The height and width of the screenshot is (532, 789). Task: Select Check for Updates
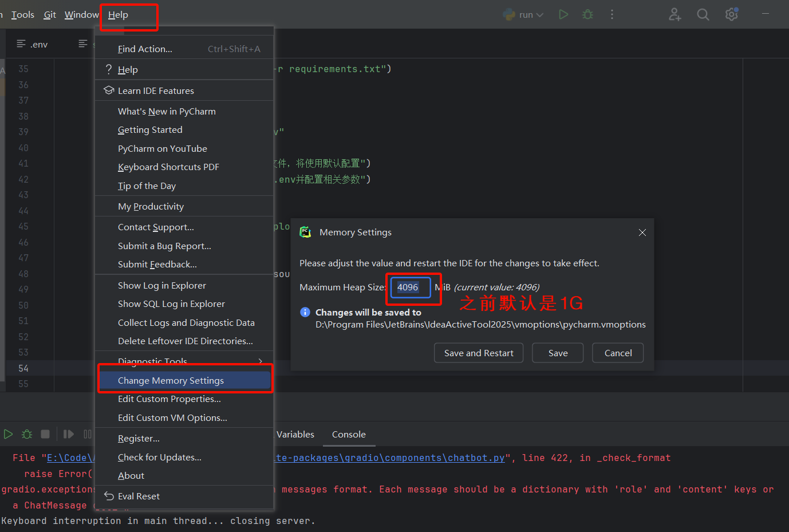(x=184, y=457)
